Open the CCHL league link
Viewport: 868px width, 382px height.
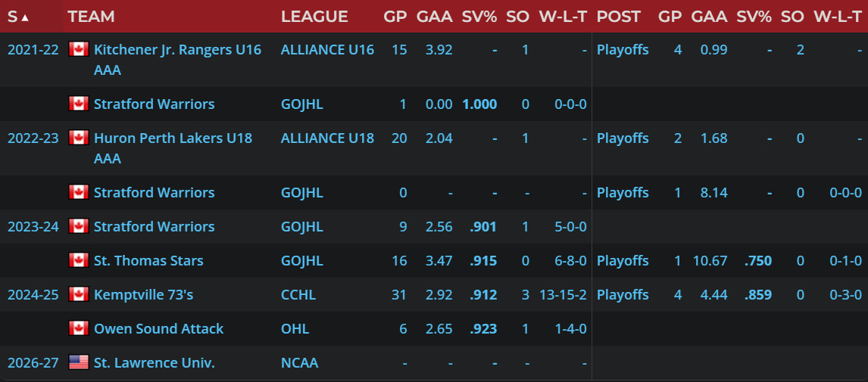point(298,295)
